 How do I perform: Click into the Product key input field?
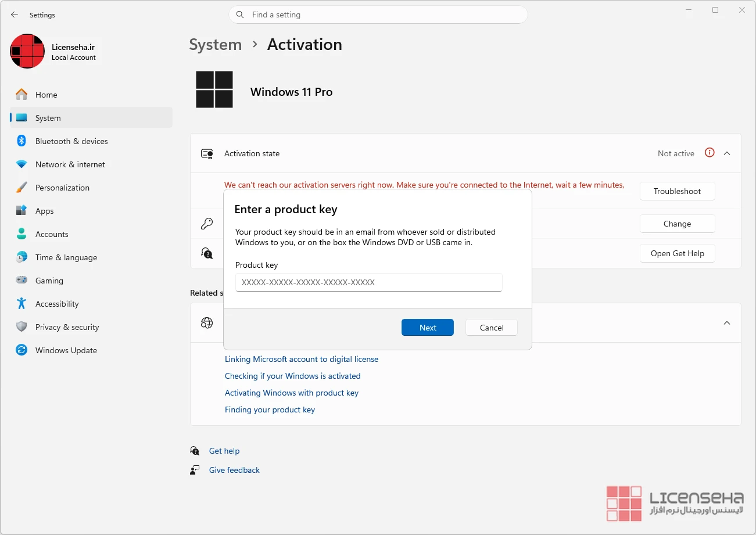point(369,282)
